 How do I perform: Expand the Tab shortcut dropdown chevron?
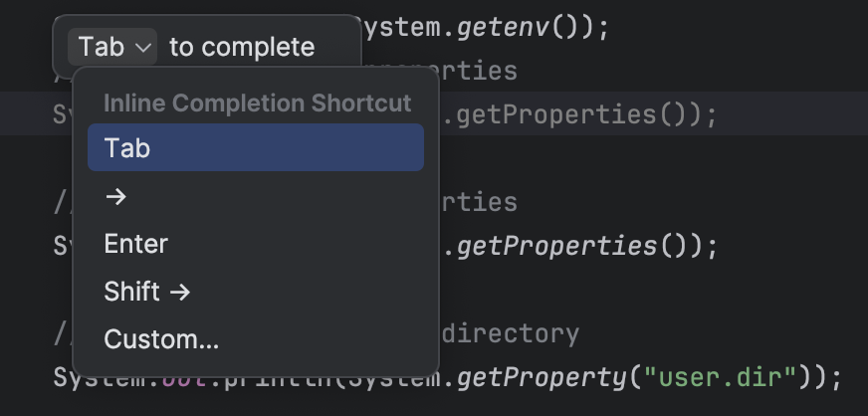click(143, 47)
